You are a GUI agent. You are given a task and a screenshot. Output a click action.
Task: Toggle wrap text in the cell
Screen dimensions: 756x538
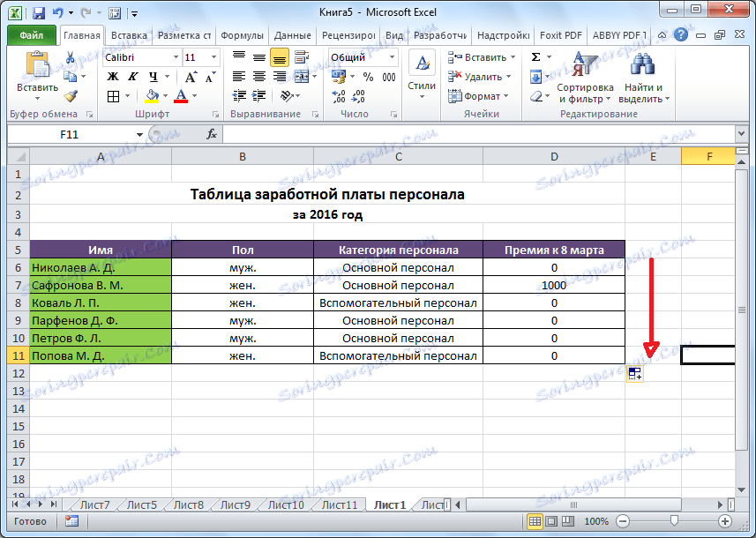300,56
